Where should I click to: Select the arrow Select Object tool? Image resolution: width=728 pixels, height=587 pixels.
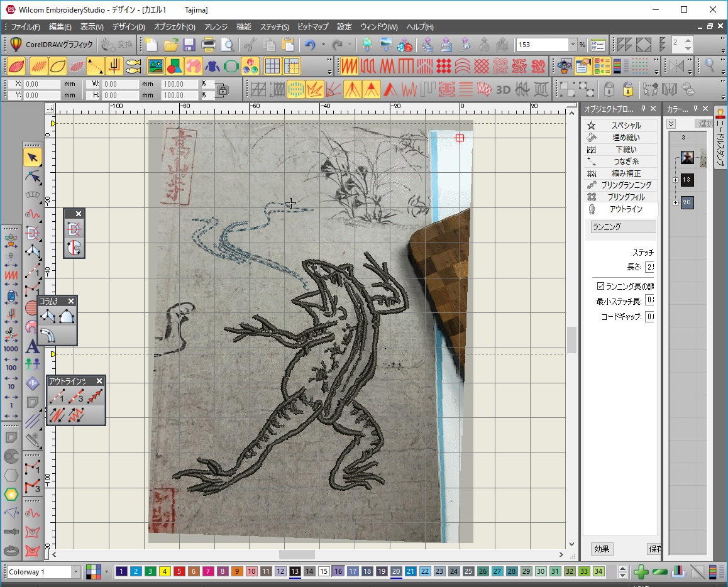(33, 158)
